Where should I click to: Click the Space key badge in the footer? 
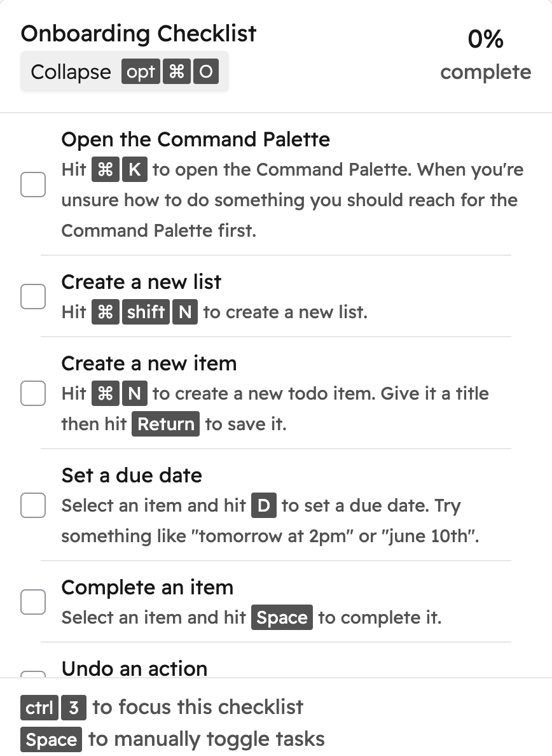tap(52, 740)
